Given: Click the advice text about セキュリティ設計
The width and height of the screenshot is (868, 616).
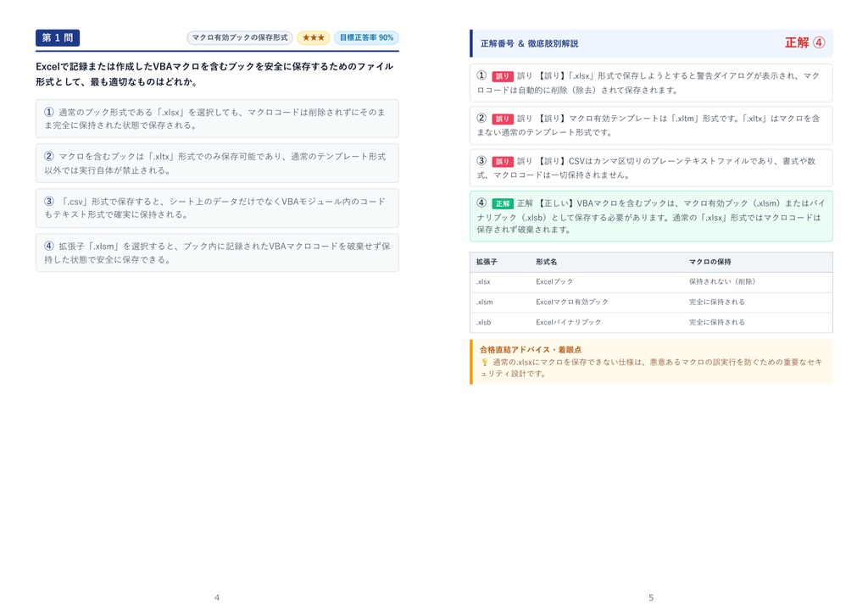Looking at the screenshot, I should 651,368.
